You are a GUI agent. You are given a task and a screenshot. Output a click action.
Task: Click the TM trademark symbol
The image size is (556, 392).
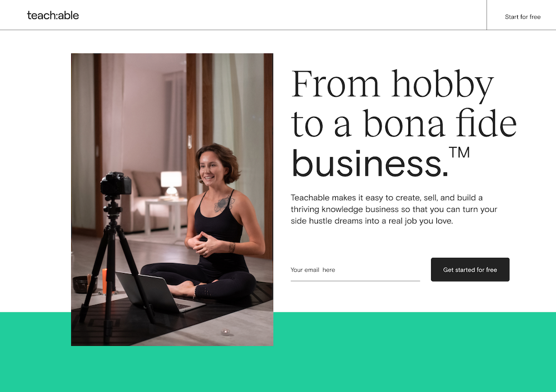459,152
